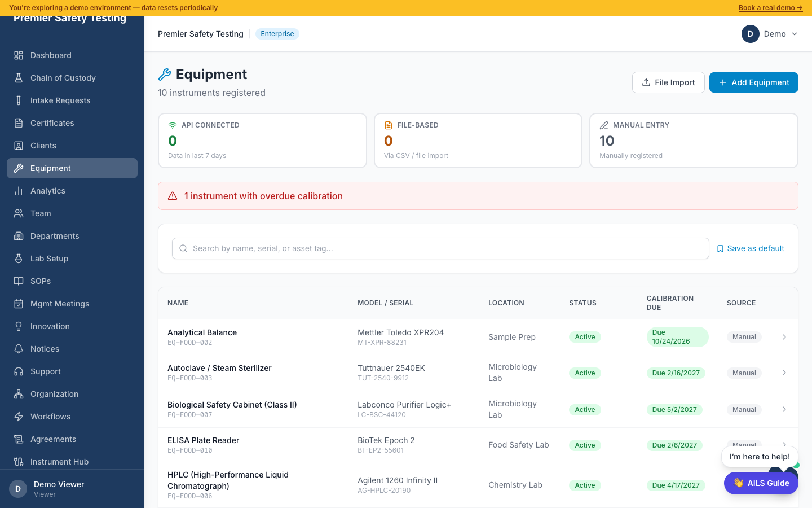This screenshot has height=508, width=812.
Task: Click the D avatar in the top bar
Action: click(750, 34)
